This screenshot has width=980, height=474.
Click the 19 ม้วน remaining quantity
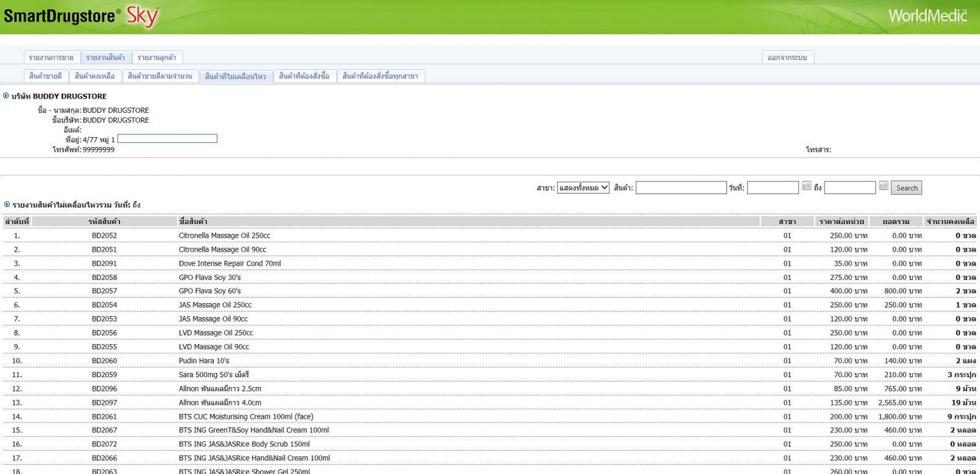tap(963, 403)
